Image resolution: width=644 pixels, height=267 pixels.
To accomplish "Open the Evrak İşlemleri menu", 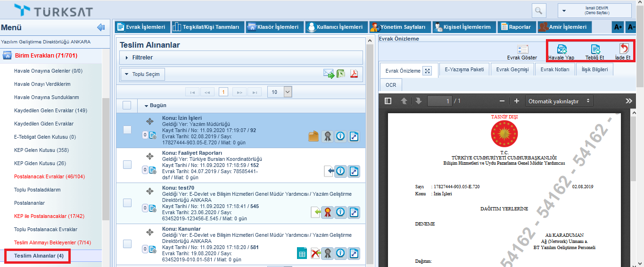I will tap(141, 27).
